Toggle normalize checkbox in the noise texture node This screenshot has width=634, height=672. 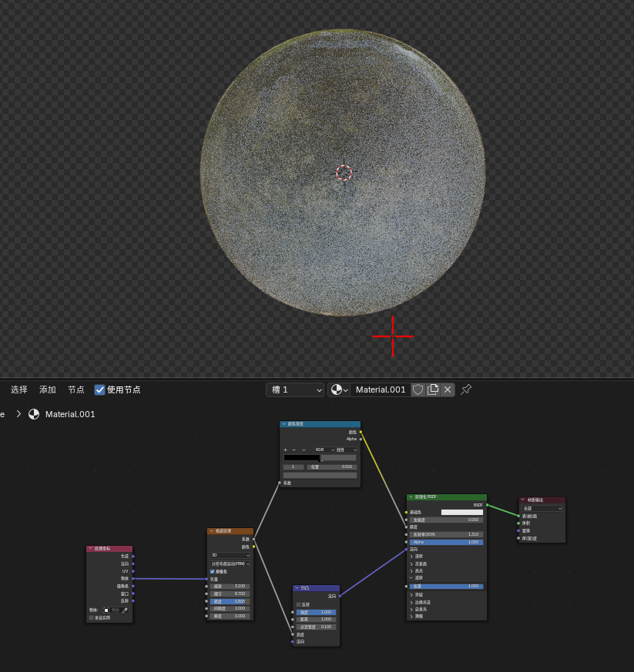(213, 572)
